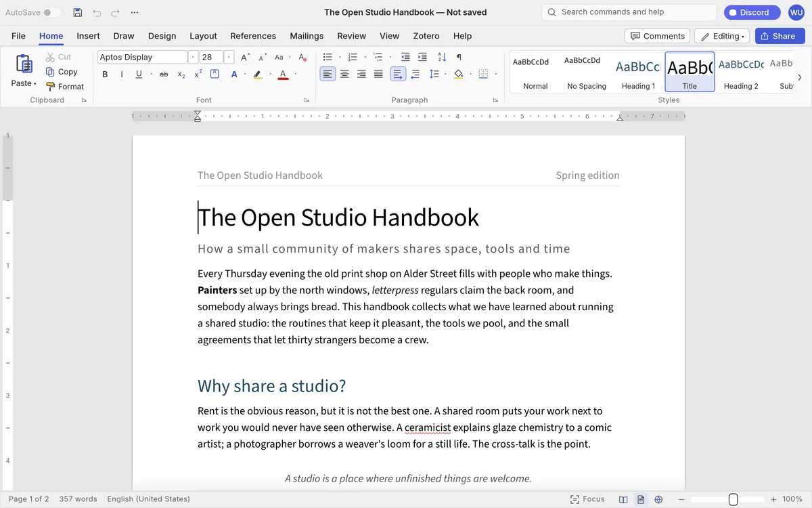Image resolution: width=812 pixels, height=508 pixels.
Task: Switch to Read Mode view in status bar
Action: click(x=623, y=499)
